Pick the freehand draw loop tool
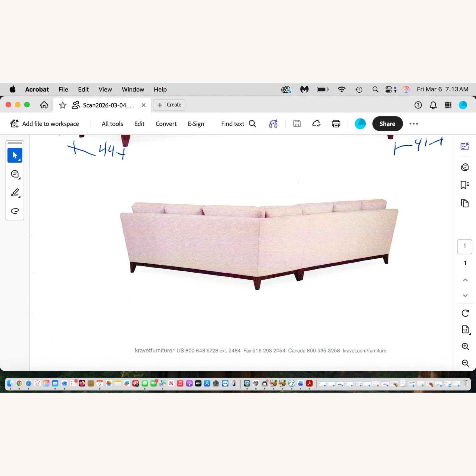476x476 pixels. [x=15, y=211]
